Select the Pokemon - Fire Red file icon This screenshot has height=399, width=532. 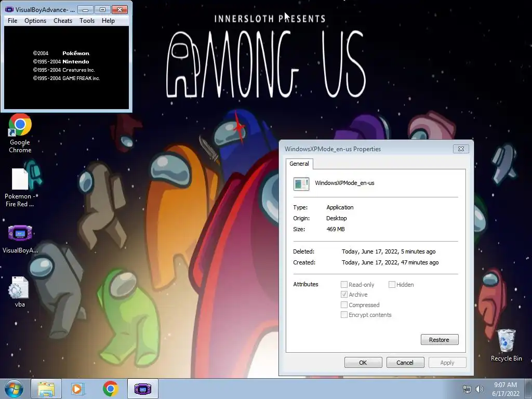pos(20,188)
